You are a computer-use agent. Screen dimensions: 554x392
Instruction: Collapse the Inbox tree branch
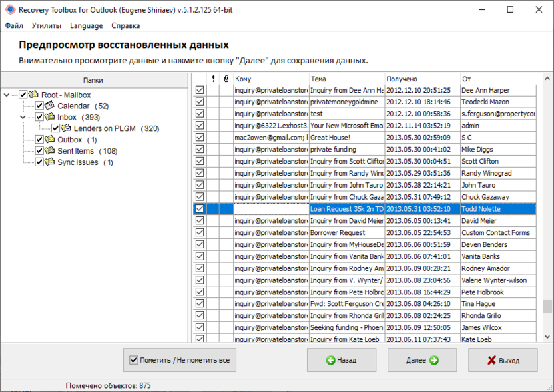[x=23, y=117]
